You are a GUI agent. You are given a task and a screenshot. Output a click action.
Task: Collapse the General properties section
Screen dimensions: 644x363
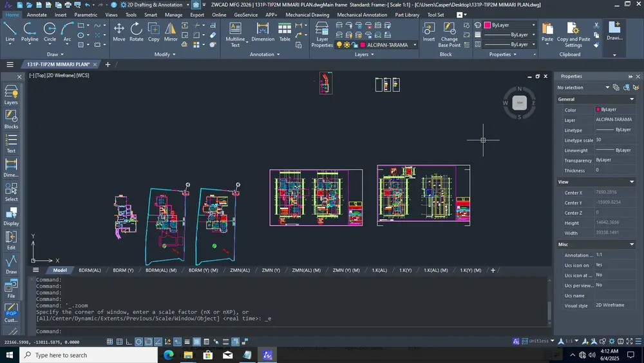coord(632,99)
